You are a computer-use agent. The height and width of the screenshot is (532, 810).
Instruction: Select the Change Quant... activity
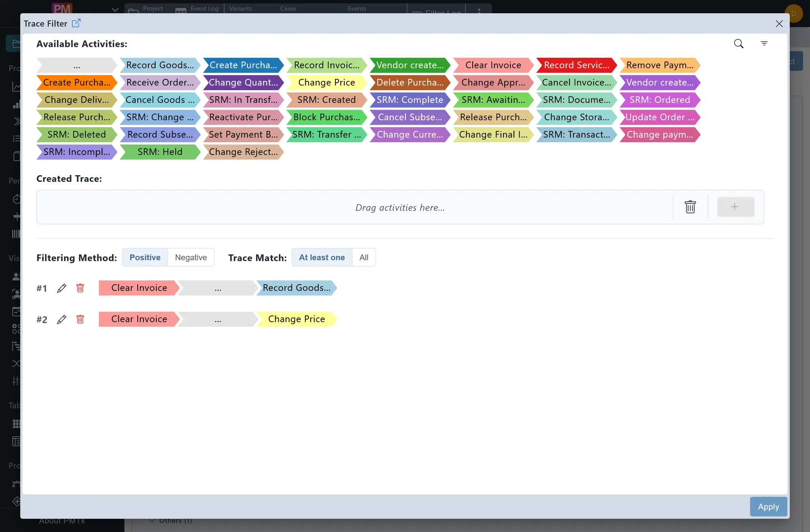click(243, 83)
